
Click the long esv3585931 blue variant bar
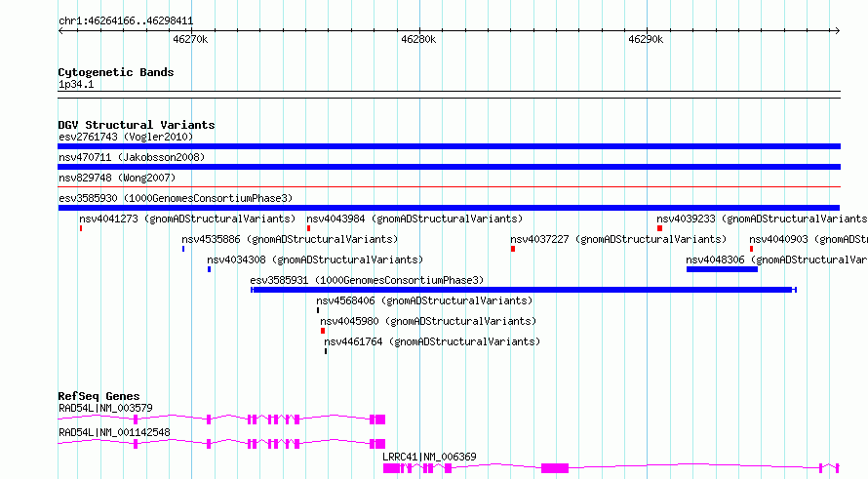[x=523, y=290]
